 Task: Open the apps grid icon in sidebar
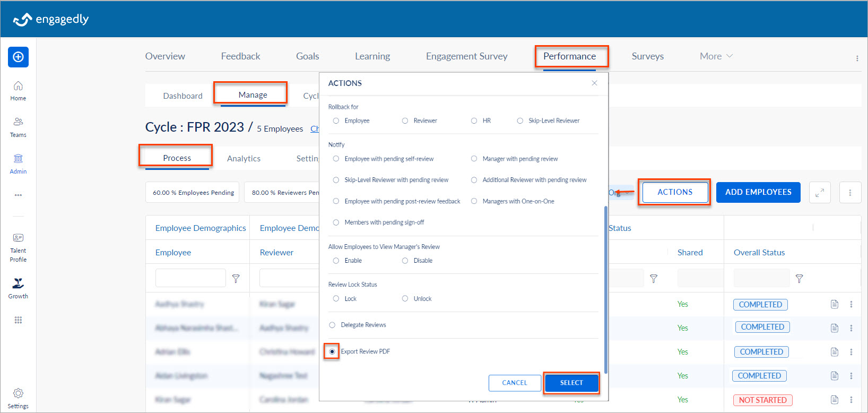(18, 320)
